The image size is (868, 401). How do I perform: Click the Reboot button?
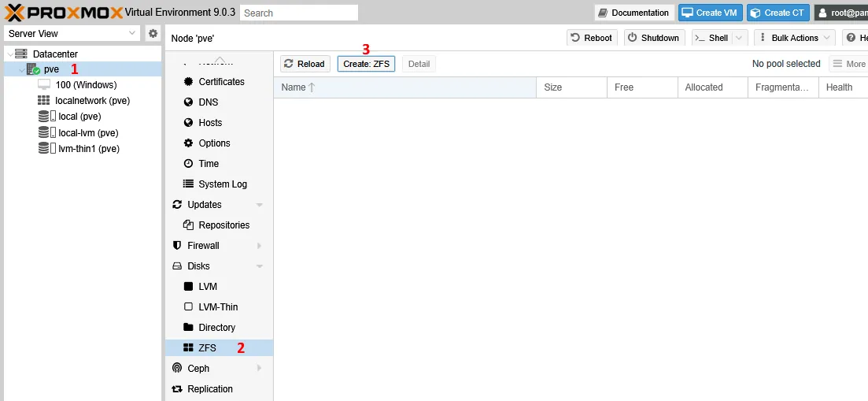pos(593,38)
